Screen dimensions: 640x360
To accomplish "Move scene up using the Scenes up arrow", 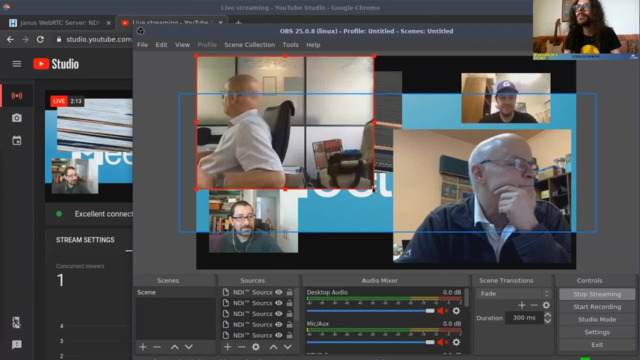I will coord(175,347).
